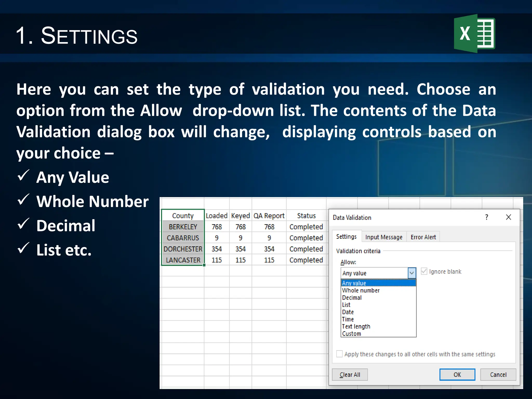
Task: Select the Loaded value 115 for LANCASTER
Action: [217, 260]
